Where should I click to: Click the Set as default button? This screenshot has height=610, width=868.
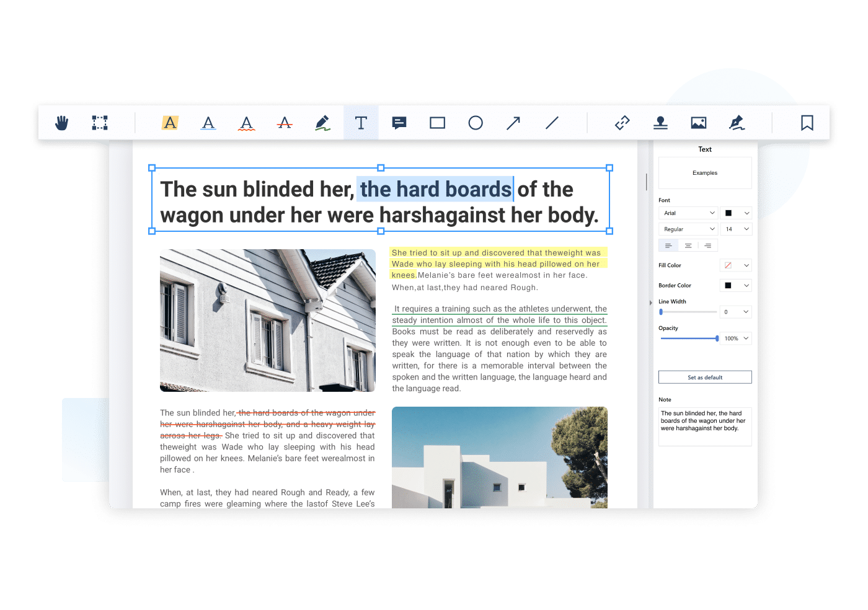(x=705, y=378)
